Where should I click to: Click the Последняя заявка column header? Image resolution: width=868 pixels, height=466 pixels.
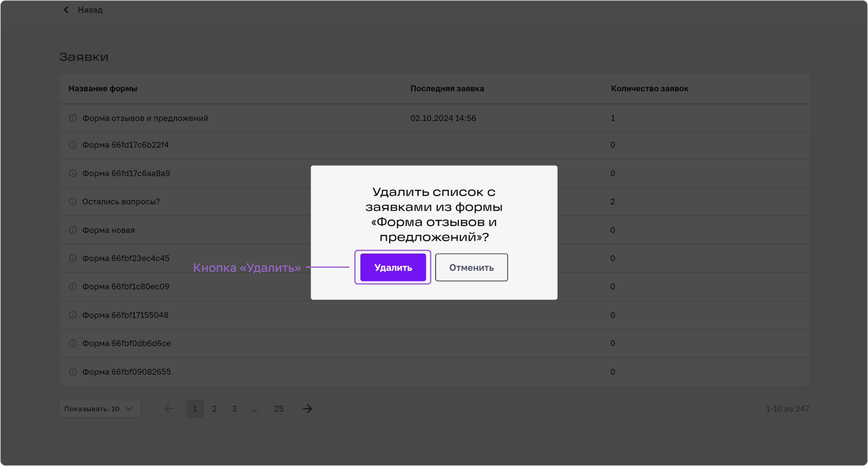tap(447, 89)
